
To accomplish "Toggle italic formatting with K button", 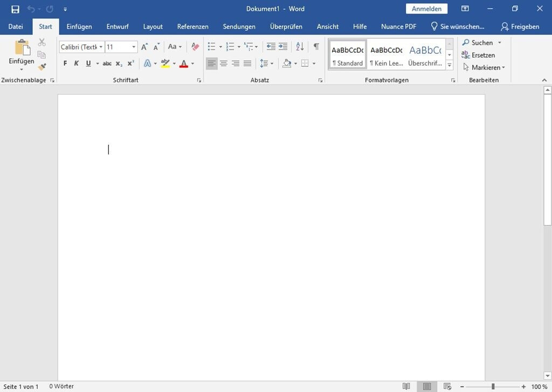I will tap(77, 64).
